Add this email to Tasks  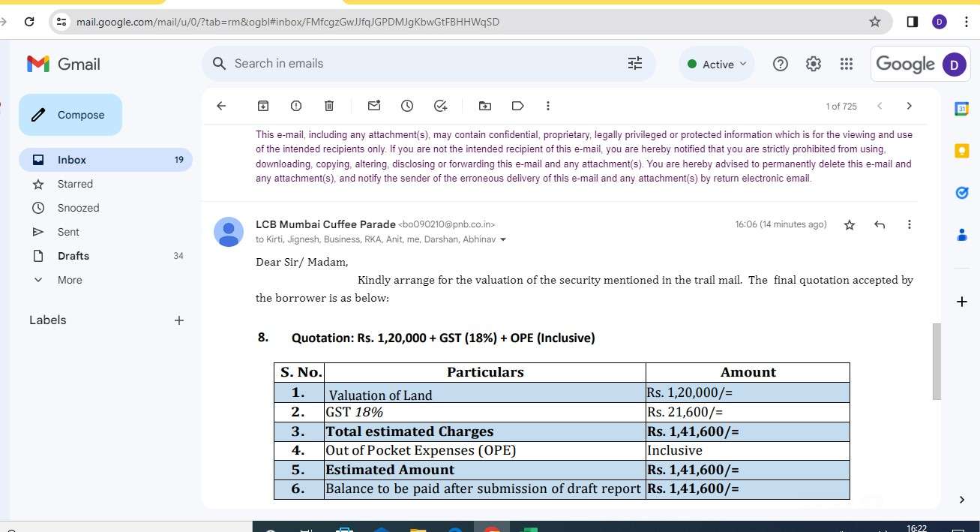[441, 106]
